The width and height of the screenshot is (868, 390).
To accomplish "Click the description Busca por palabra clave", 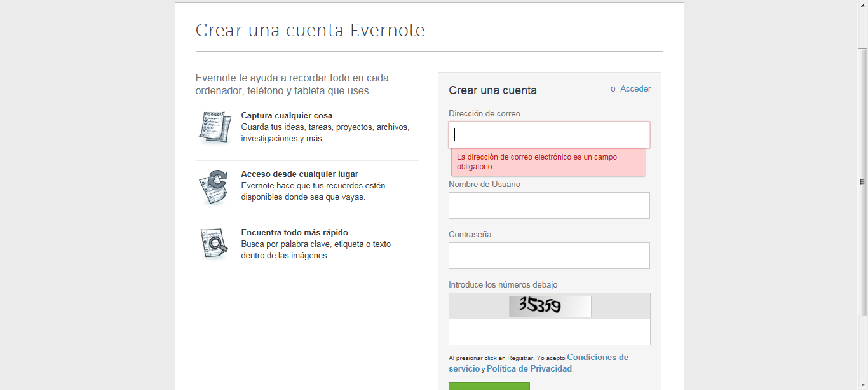I will 316,250.
